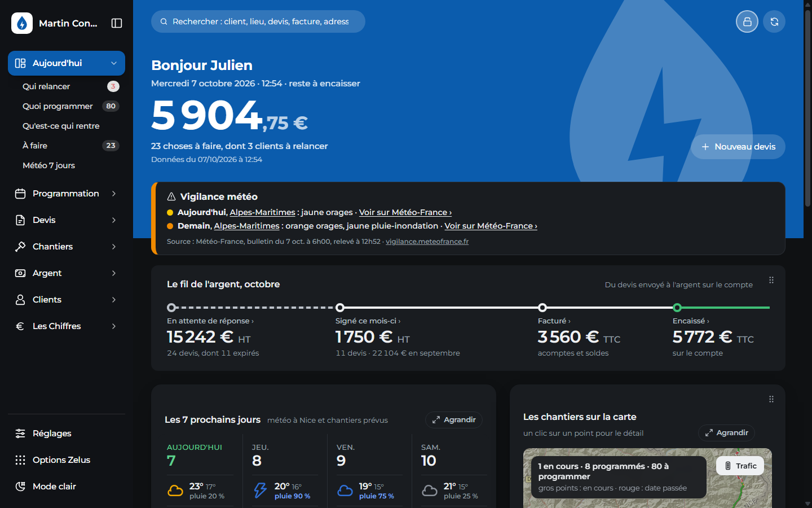The image size is (812, 508).
Task: Open the Qui relancer menu item
Action: click(70, 86)
